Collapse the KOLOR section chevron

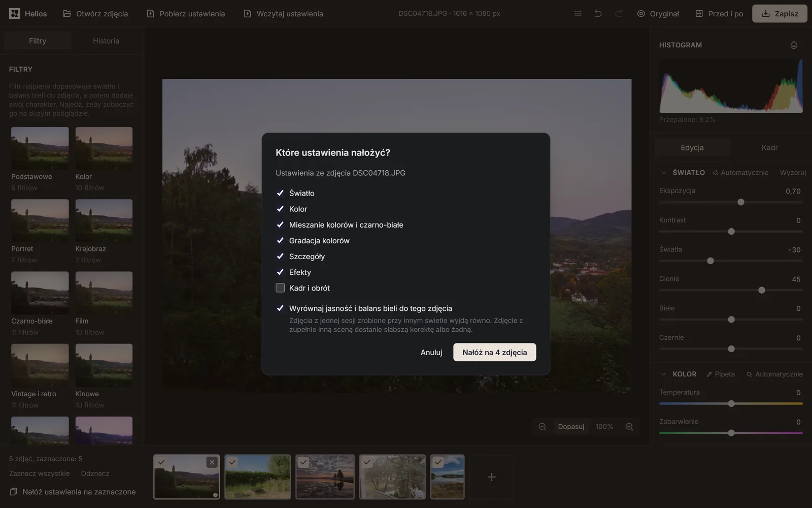pos(663,374)
